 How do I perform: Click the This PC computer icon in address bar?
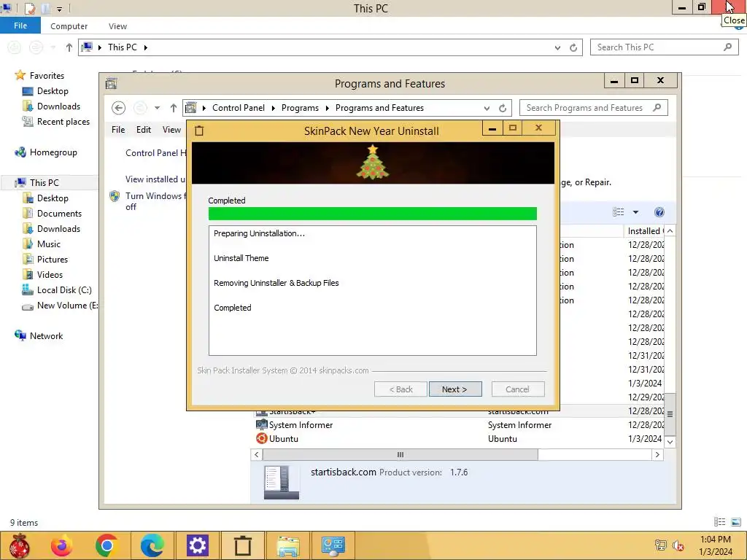88,47
